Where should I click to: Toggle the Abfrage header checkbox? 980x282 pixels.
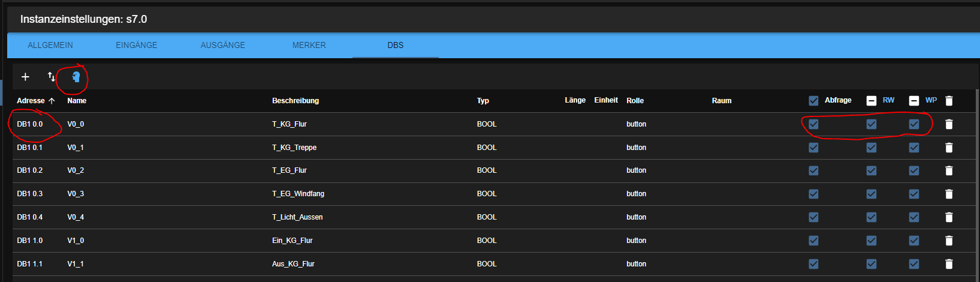tap(813, 101)
